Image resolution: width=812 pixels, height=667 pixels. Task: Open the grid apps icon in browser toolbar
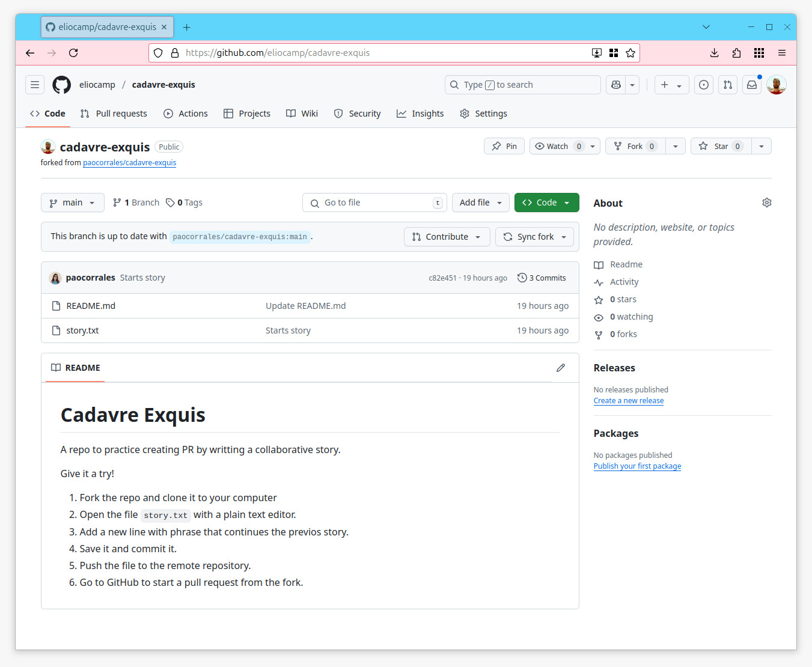point(759,53)
